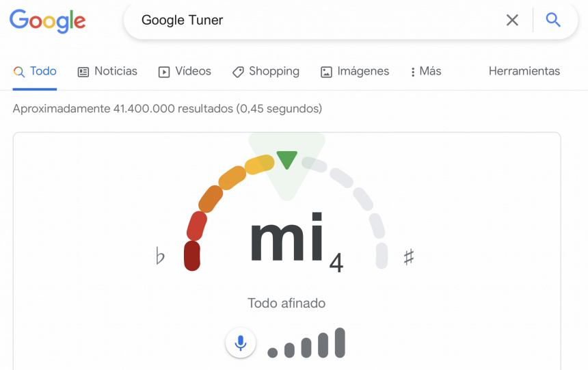
Task: Click the sharp symbol beside the gauge
Action: tap(409, 257)
